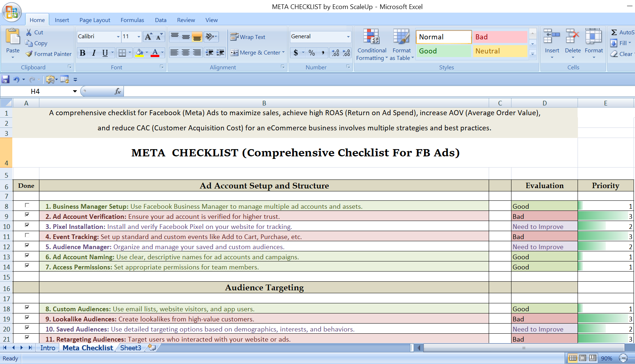The image size is (635, 364).
Task: Open the Intro sheet tab
Action: click(x=48, y=348)
